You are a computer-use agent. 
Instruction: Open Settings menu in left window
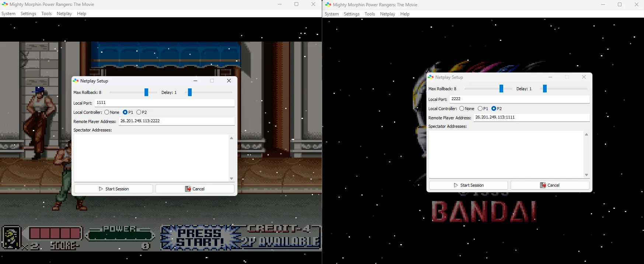28,14
